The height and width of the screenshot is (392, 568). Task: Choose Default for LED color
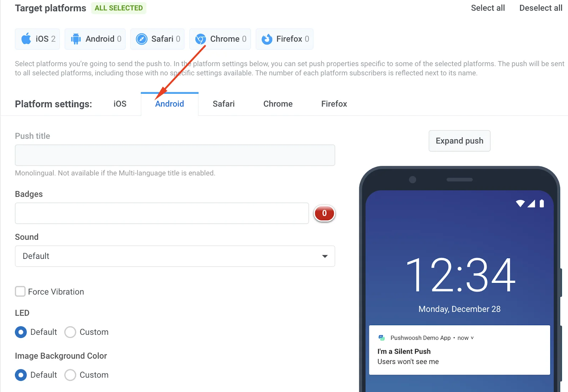point(21,332)
